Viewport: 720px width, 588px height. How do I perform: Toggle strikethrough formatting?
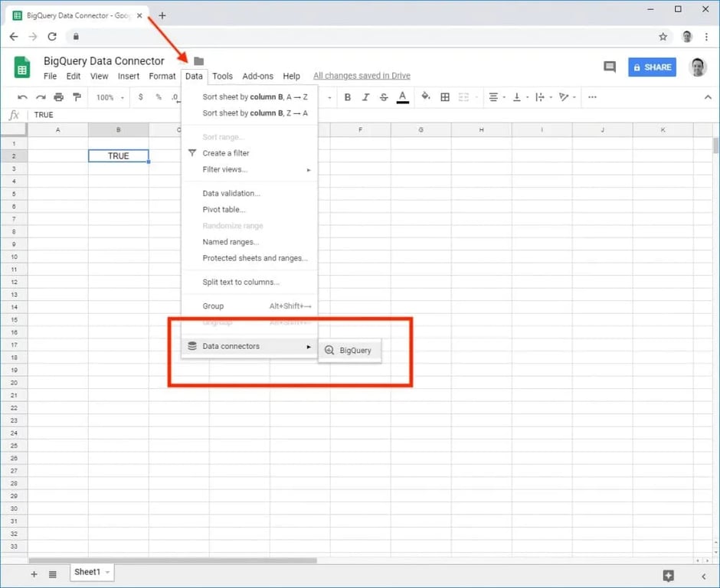[x=384, y=97]
